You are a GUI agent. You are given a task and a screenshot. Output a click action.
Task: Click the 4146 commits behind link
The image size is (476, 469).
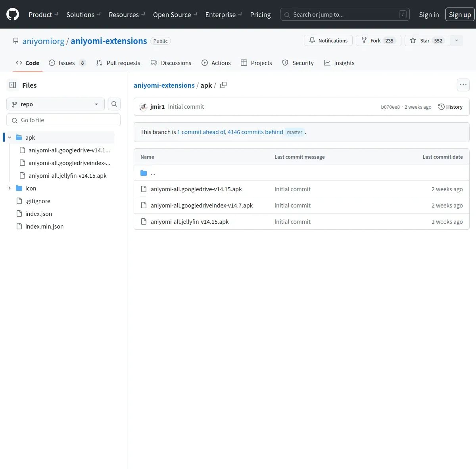point(255,132)
